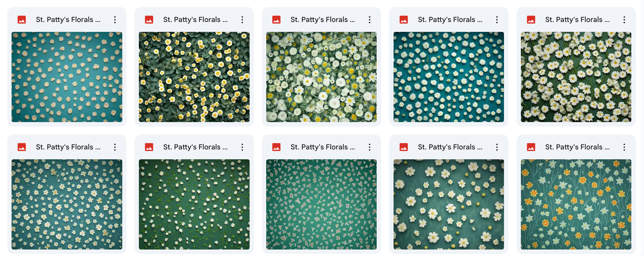Open thumbnail with cream flowers on teal
The width and height of the screenshot is (644, 256).
[67, 77]
